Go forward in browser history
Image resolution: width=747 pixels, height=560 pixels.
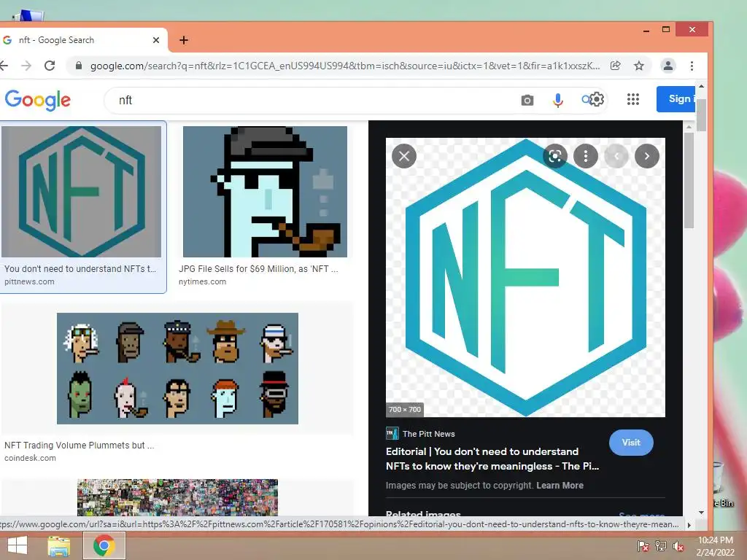click(x=27, y=65)
